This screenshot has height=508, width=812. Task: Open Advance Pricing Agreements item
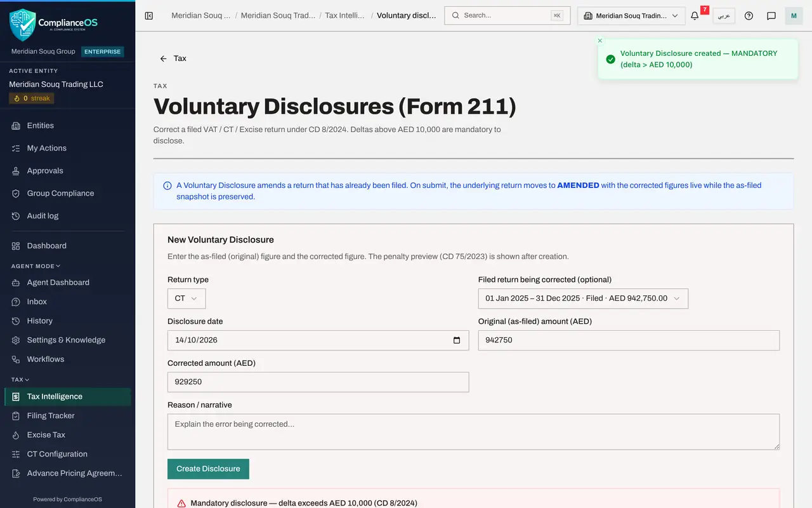click(67, 473)
